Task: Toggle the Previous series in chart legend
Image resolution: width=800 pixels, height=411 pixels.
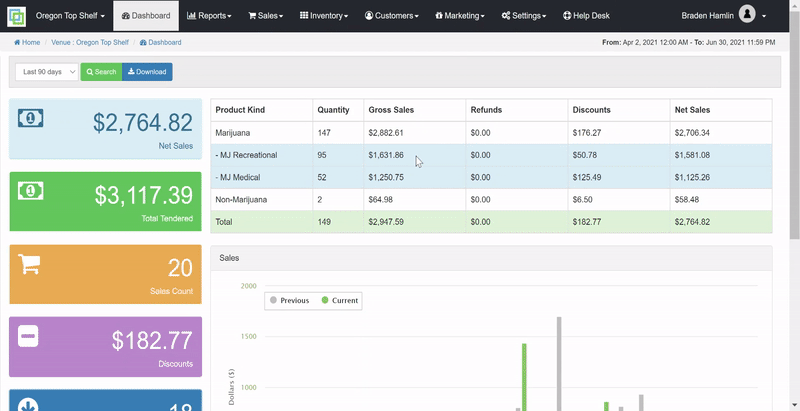Action: click(289, 301)
